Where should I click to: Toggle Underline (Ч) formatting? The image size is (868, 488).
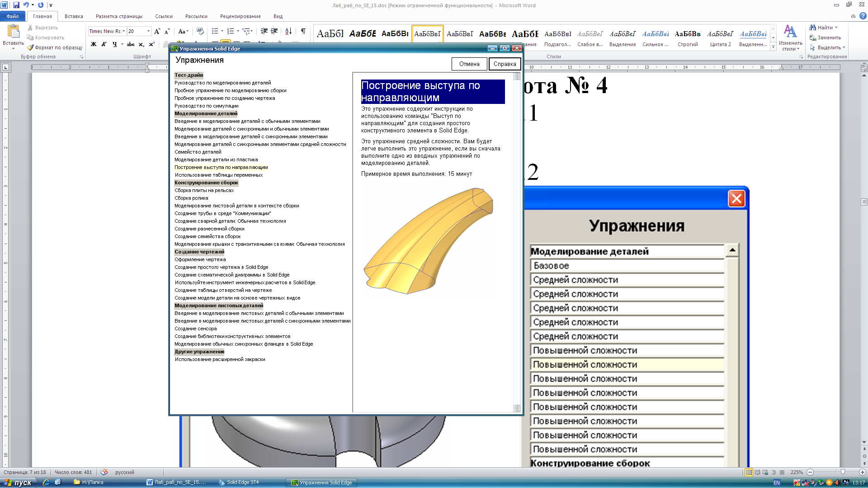(x=114, y=44)
